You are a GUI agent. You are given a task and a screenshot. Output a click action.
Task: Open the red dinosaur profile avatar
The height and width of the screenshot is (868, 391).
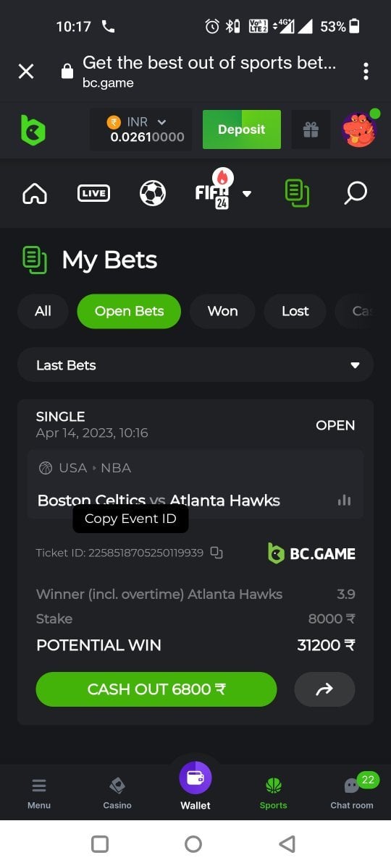coord(359,130)
